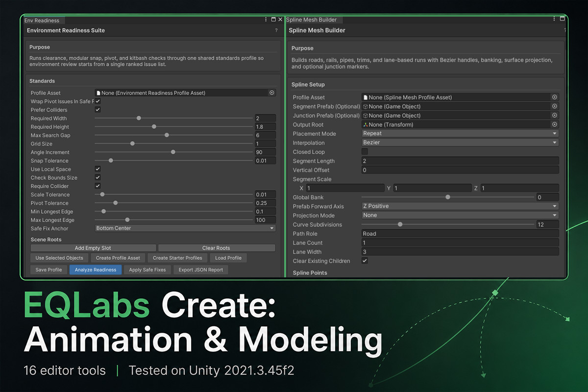Open the Interpolation dropdown showing Bezier

pyautogui.click(x=460, y=143)
